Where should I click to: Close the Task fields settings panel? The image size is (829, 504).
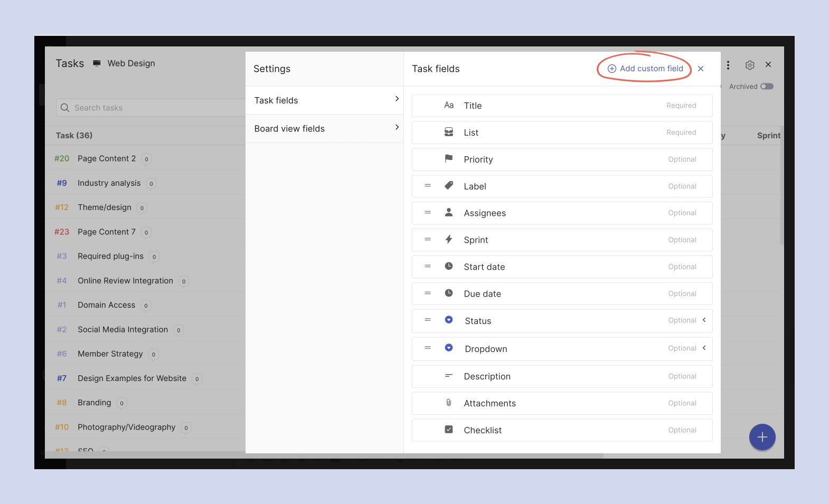(x=701, y=69)
